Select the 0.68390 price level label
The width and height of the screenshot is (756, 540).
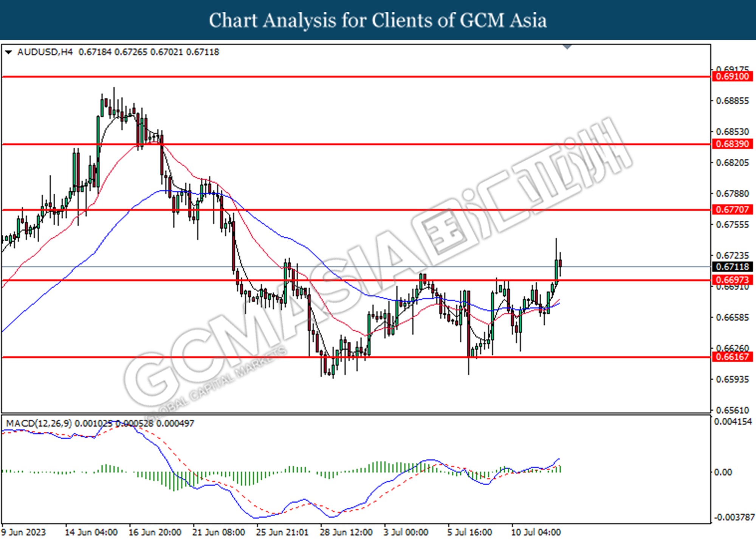coord(732,144)
